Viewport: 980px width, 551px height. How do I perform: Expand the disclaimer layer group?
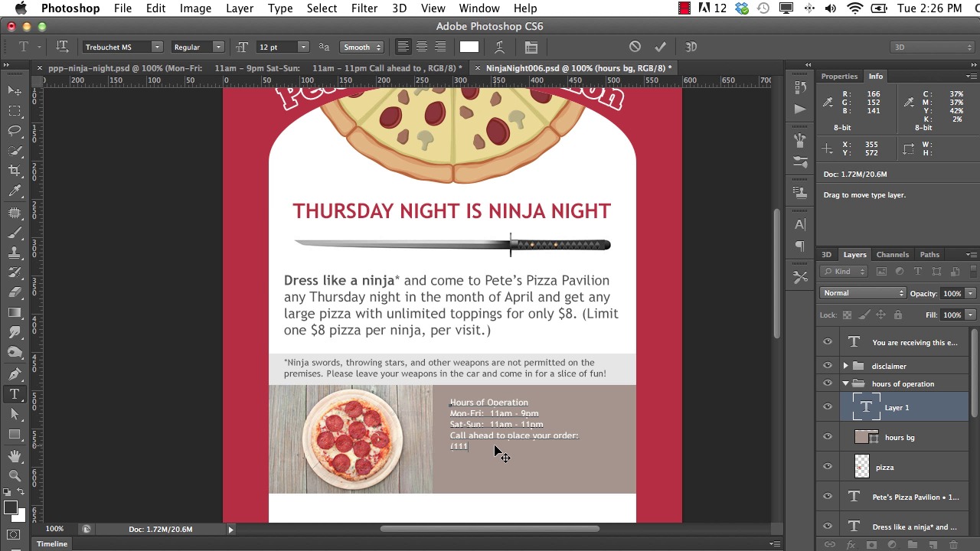coord(845,367)
